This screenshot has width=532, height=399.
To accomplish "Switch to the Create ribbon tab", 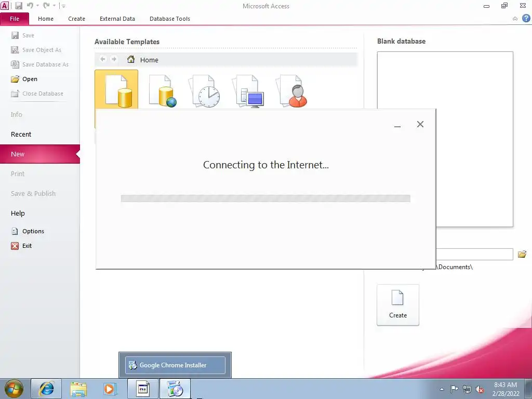I will click(x=76, y=19).
